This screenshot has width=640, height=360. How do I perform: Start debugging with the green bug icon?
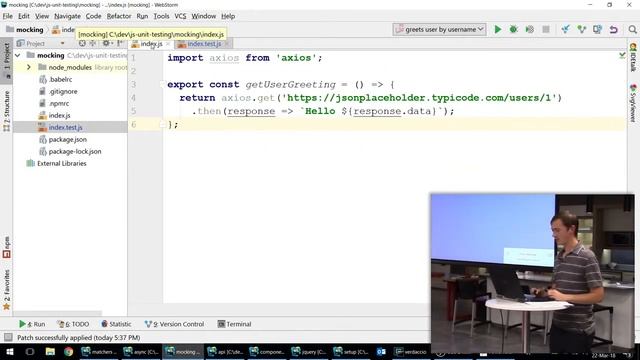pyautogui.click(x=513, y=29)
